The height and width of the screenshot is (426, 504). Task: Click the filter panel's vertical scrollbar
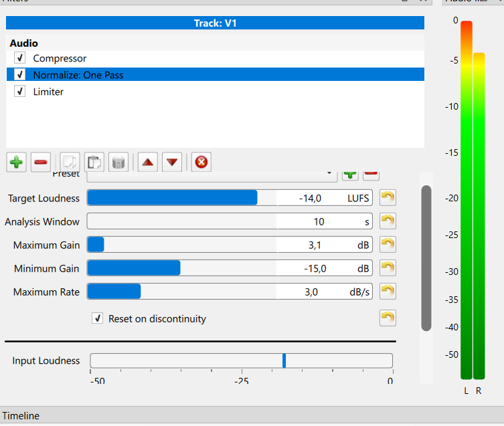[x=426, y=257]
